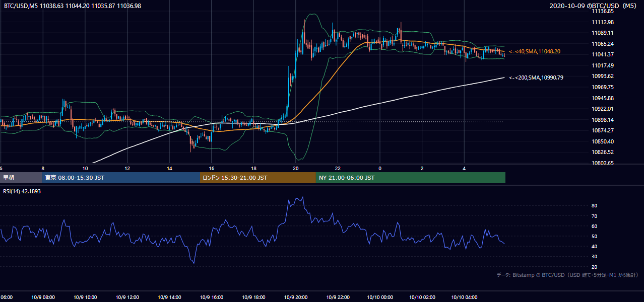This screenshot has height=302, width=644.
Task: Click price axis label 10874.27
Action: (602, 130)
